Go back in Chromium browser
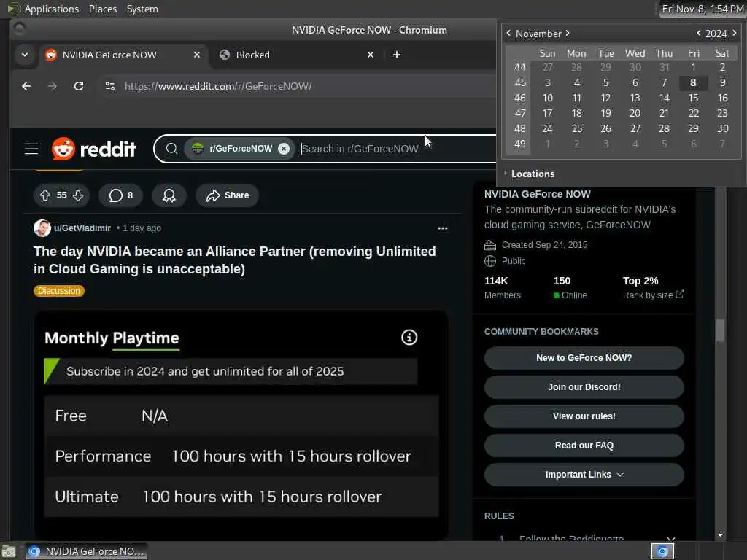747x560 pixels. click(x=26, y=86)
